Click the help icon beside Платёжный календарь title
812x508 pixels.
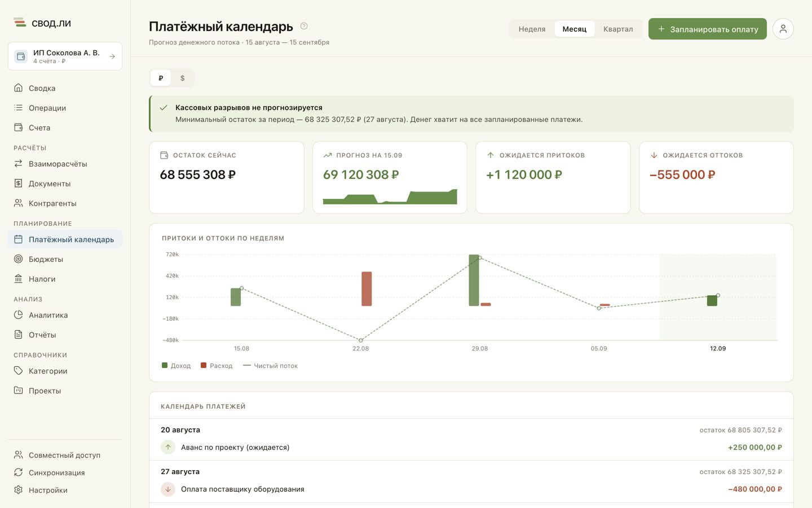(304, 26)
